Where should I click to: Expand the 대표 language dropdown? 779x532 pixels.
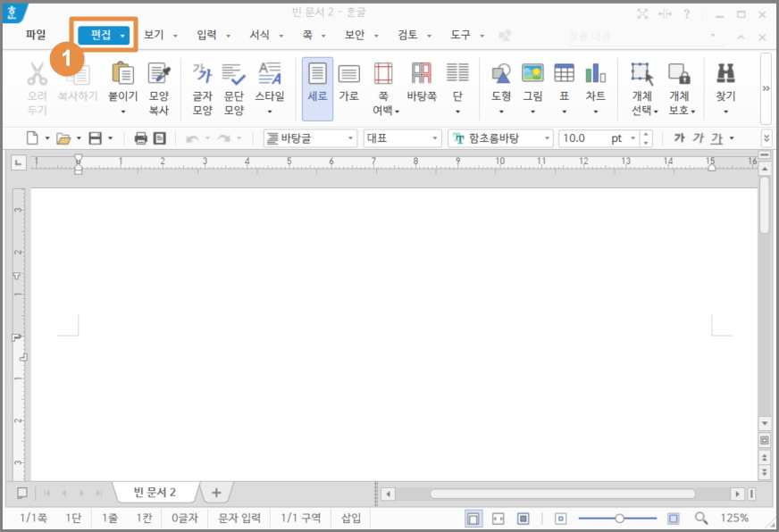435,138
